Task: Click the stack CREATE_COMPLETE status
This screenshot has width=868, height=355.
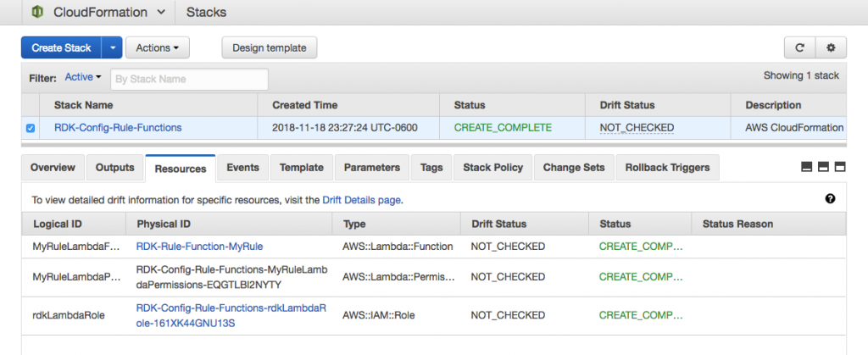Action: 503,128
